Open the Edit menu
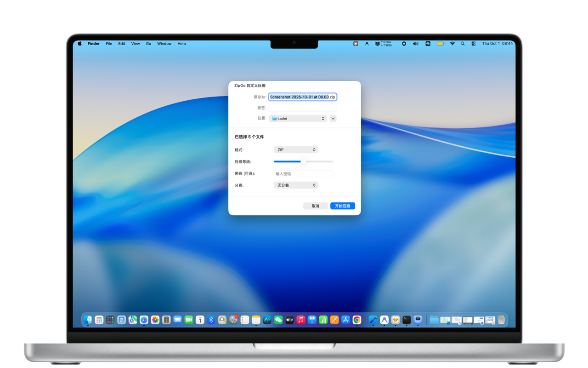Viewport: 588px width, 368px height. 122,44
